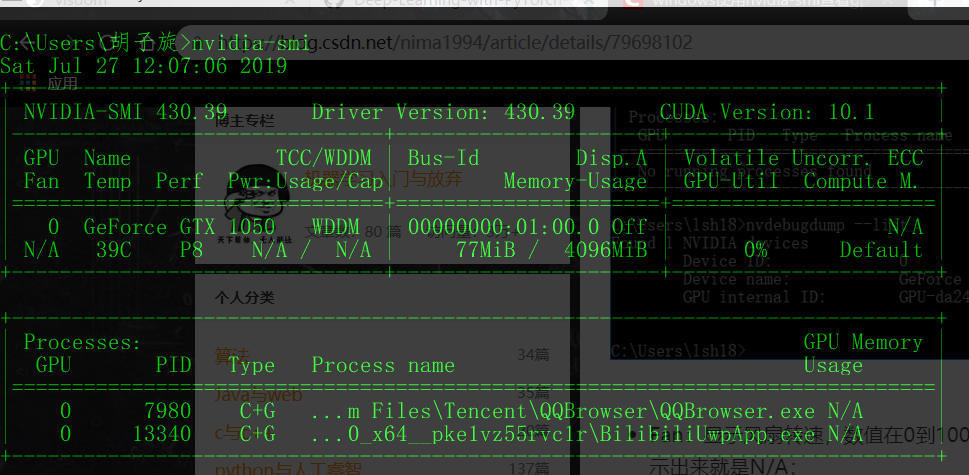Click the GPU-Util column header

click(731, 181)
